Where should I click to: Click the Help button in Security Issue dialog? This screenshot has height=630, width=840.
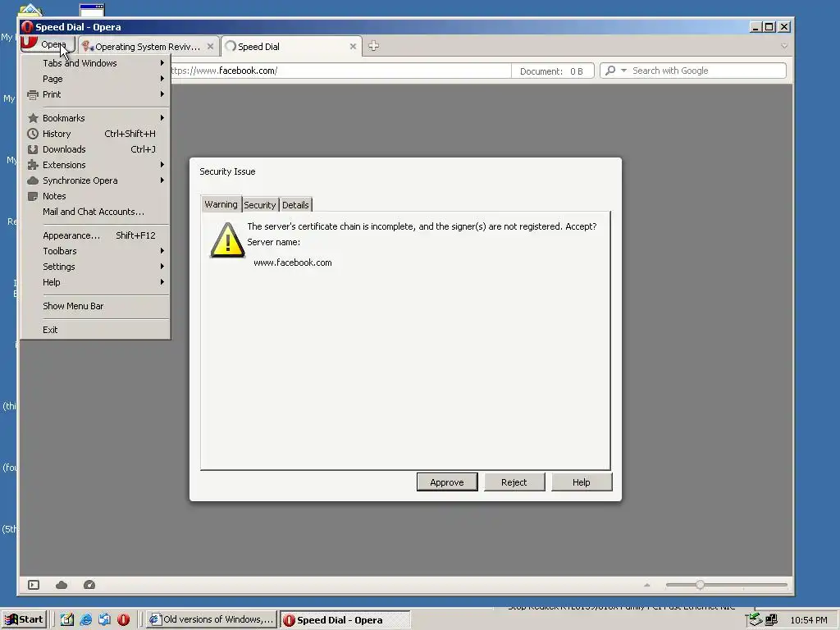point(582,482)
